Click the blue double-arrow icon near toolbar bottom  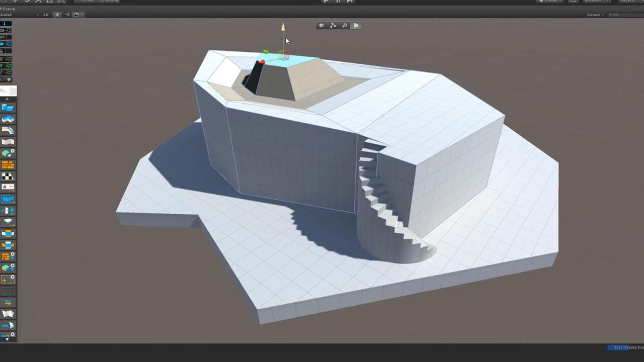(x=8, y=325)
